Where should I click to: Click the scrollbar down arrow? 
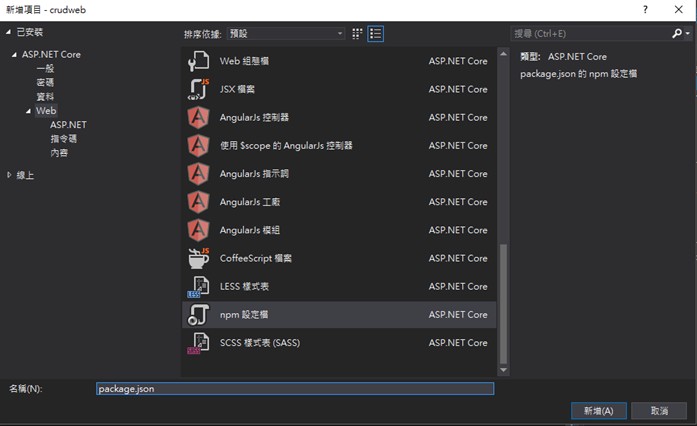pos(503,370)
